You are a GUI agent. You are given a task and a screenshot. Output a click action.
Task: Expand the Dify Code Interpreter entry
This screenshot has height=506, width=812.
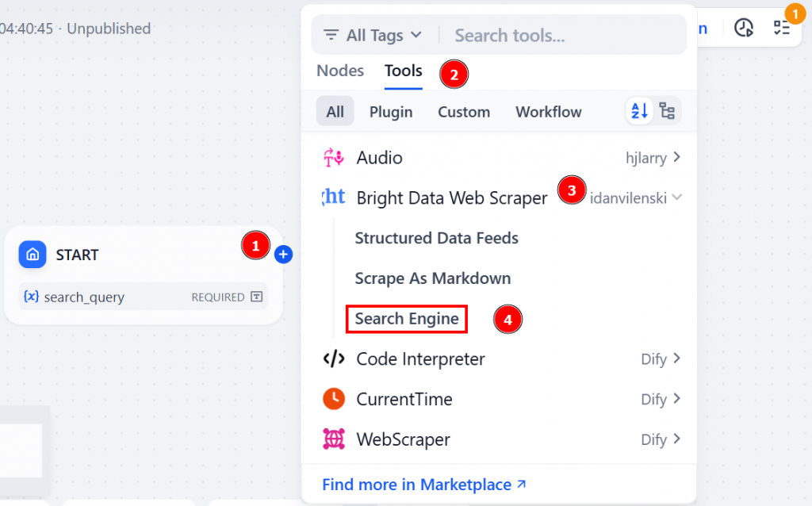678,359
